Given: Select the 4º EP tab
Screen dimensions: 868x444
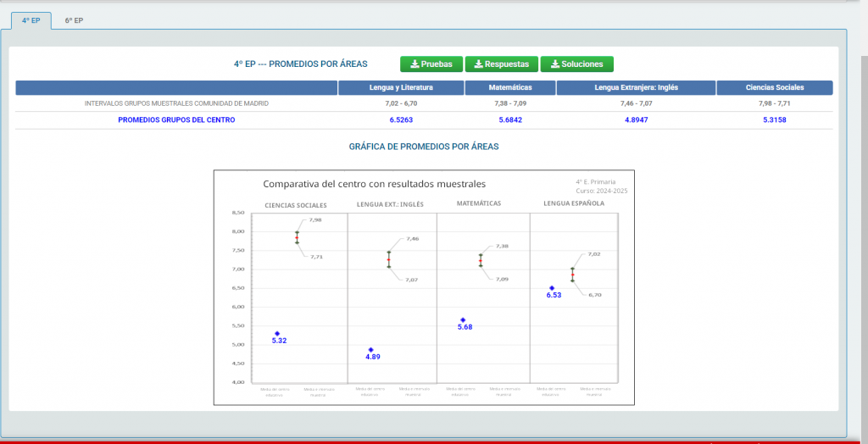Looking at the screenshot, I should click(x=31, y=20).
